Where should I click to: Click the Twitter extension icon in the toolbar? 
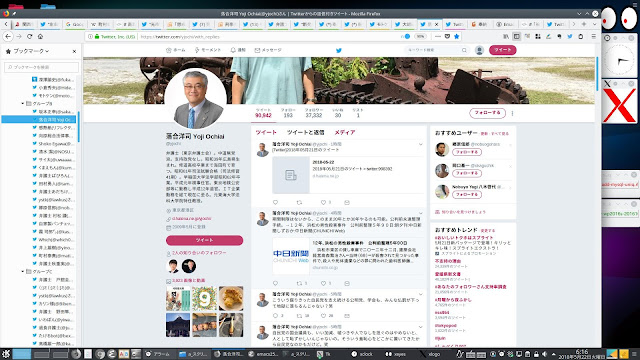pyautogui.click(x=570, y=36)
